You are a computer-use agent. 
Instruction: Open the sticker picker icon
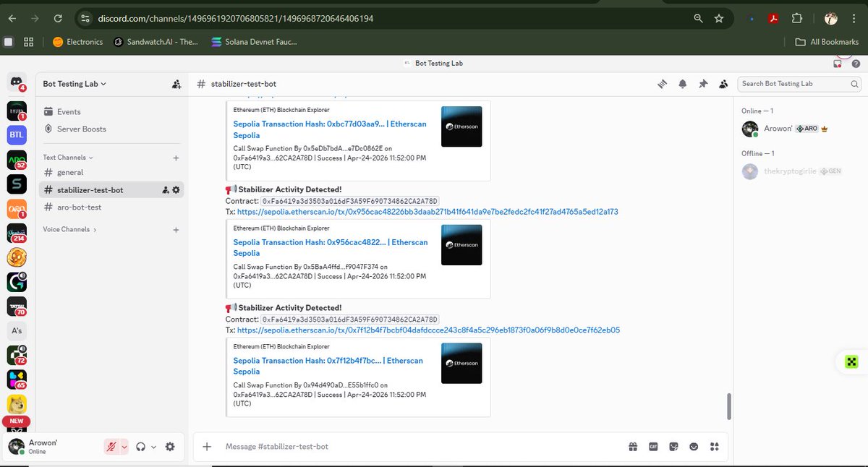coord(673,447)
